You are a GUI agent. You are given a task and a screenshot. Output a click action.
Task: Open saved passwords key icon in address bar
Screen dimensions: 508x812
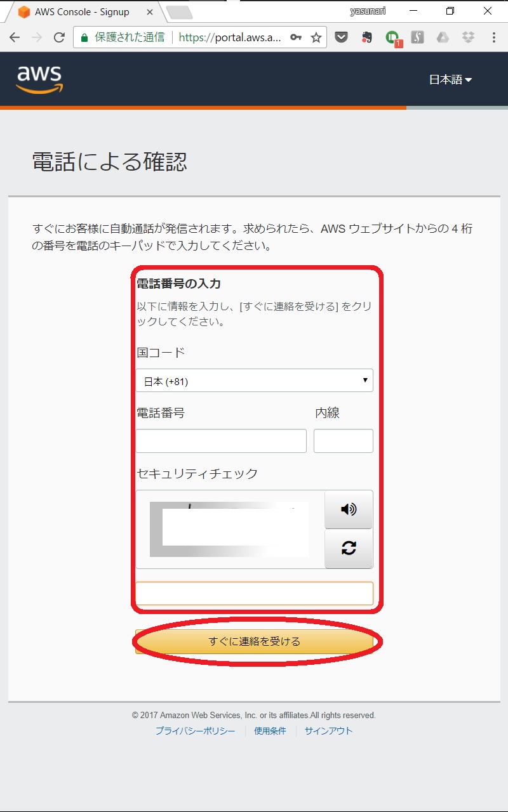coord(296,37)
